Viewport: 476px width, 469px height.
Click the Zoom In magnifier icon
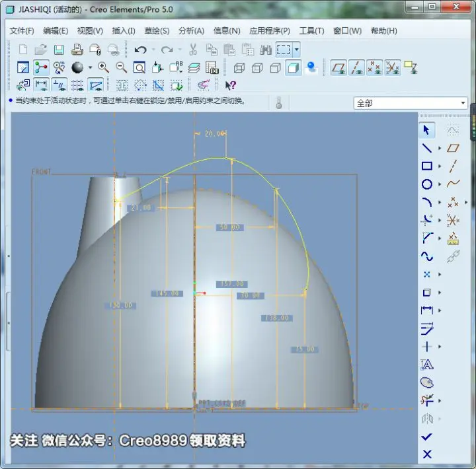point(103,67)
